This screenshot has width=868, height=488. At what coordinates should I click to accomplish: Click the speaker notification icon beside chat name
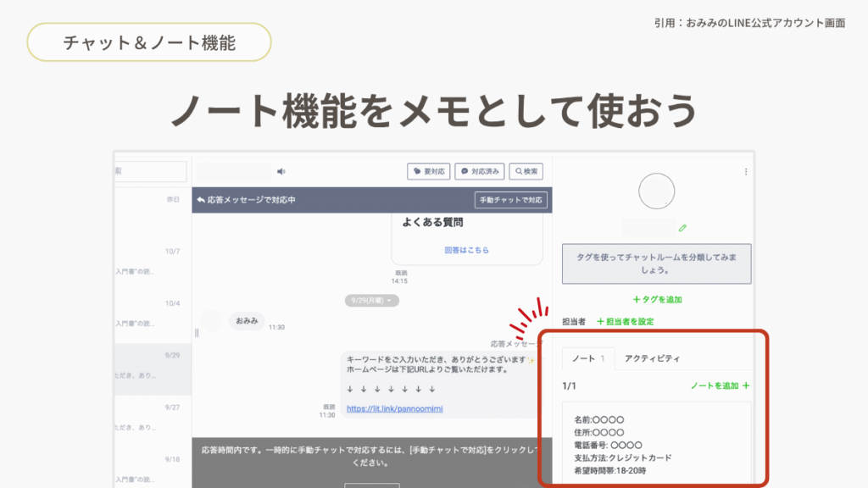point(281,171)
